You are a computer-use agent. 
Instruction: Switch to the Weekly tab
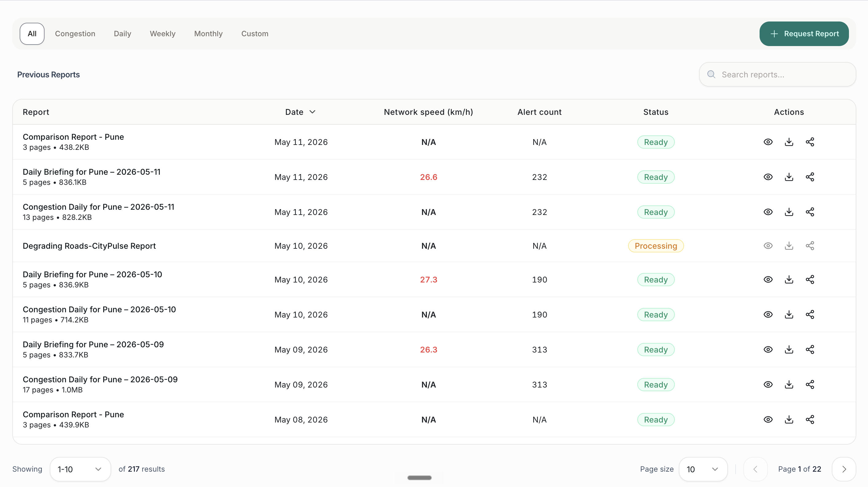tap(162, 34)
